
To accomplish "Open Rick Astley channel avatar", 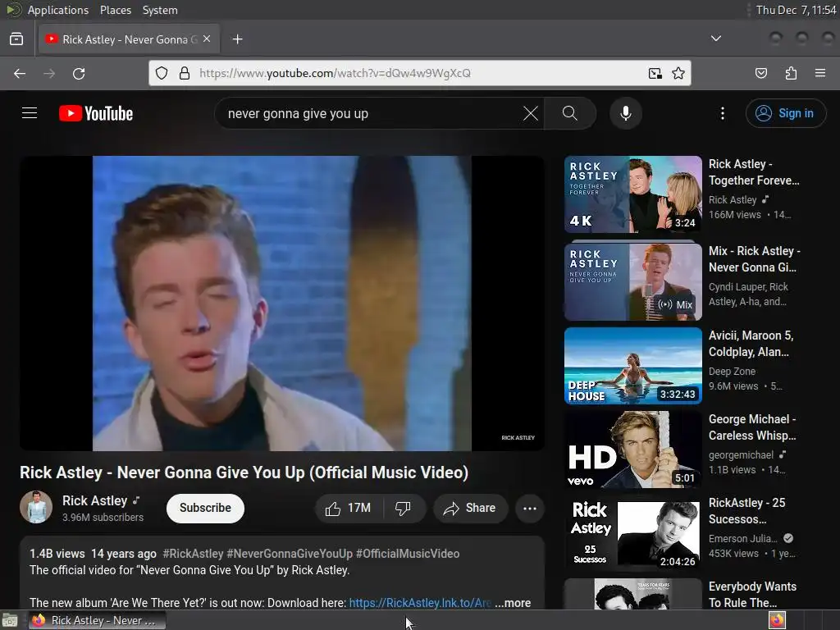I will pos(36,507).
